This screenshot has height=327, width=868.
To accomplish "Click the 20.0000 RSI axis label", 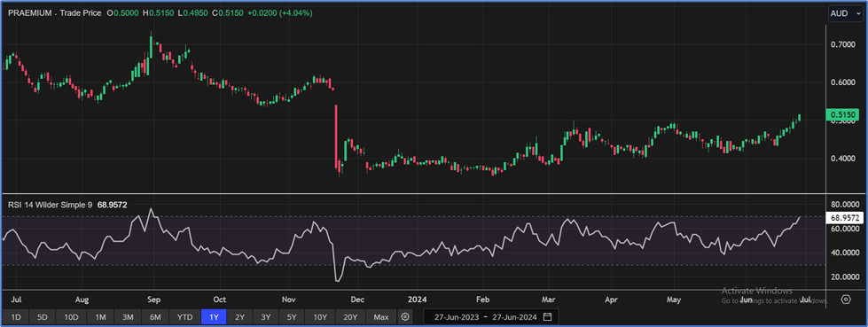I will [845, 276].
